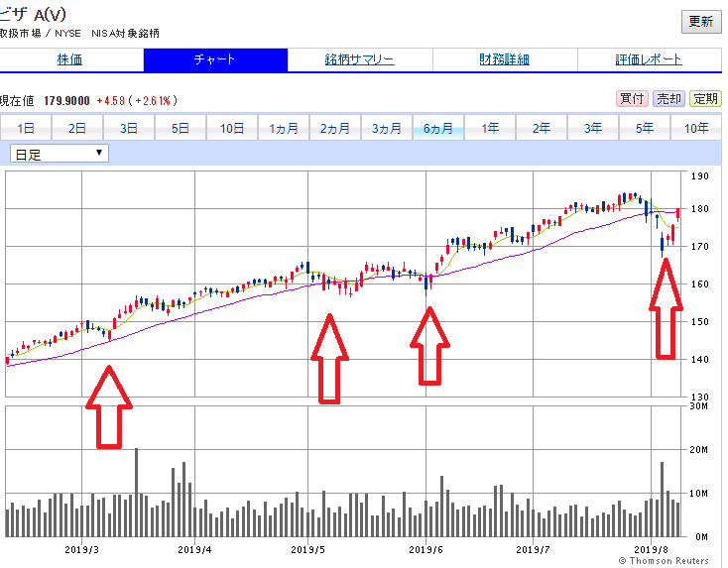Click the 179.9000 current price value
728x568 pixels.
point(66,101)
